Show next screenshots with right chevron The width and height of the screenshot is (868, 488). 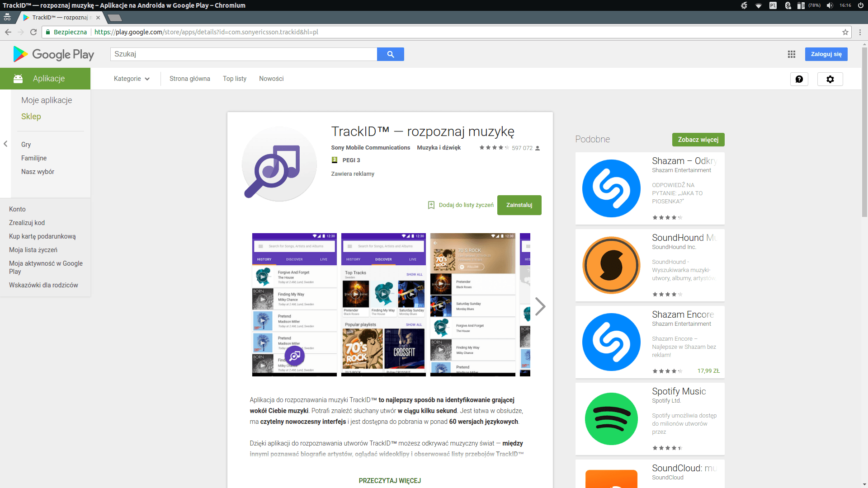coord(540,306)
